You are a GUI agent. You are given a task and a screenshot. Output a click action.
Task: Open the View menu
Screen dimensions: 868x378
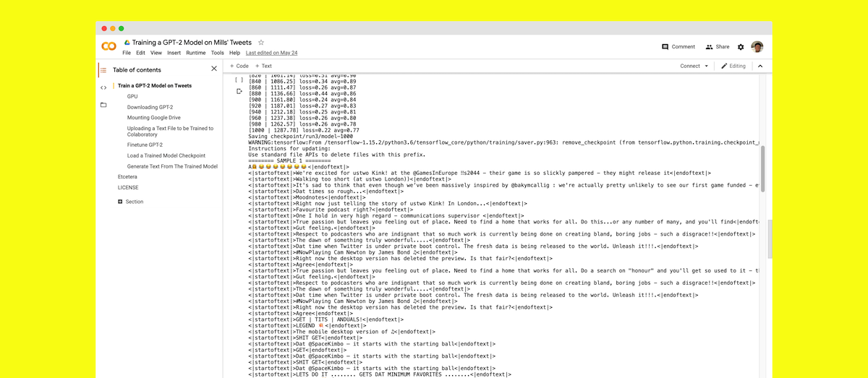pos(156,53)
